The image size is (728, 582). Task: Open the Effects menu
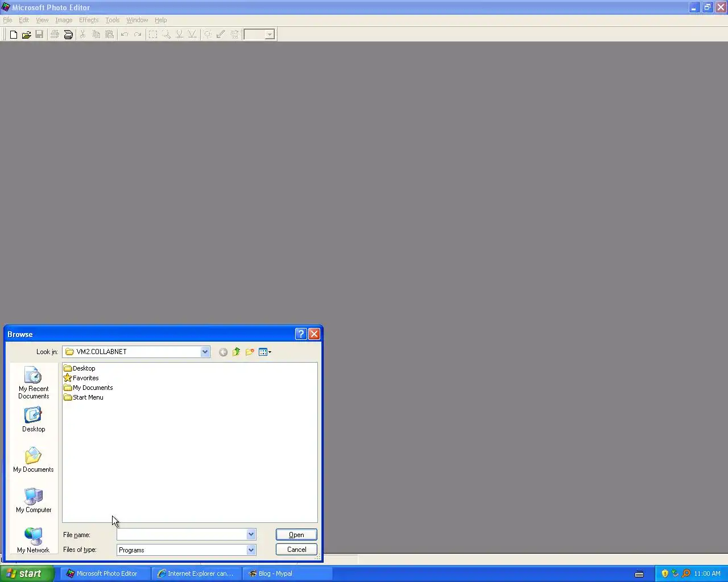tap(89, 20)
